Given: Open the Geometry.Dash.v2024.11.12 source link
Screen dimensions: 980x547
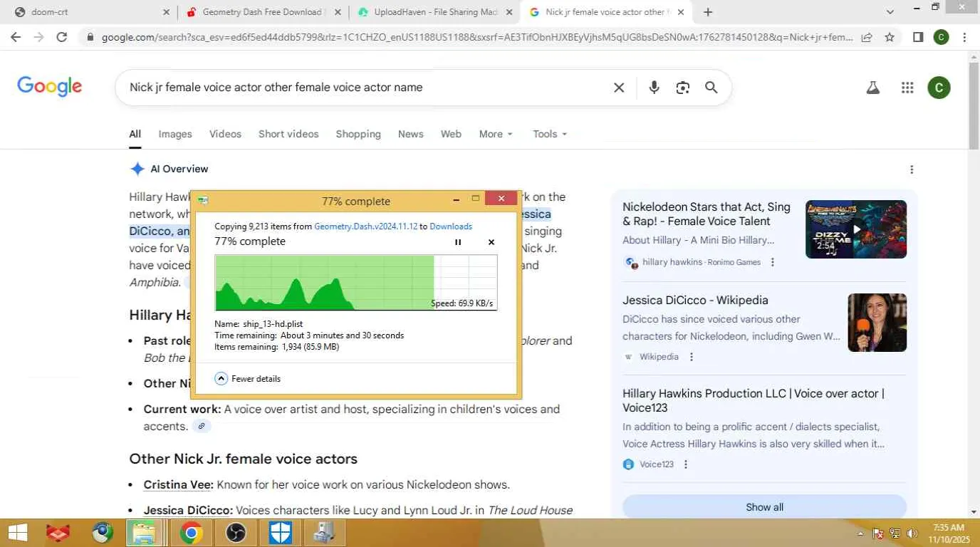Looking at the screenshot, I should (366, 226).
